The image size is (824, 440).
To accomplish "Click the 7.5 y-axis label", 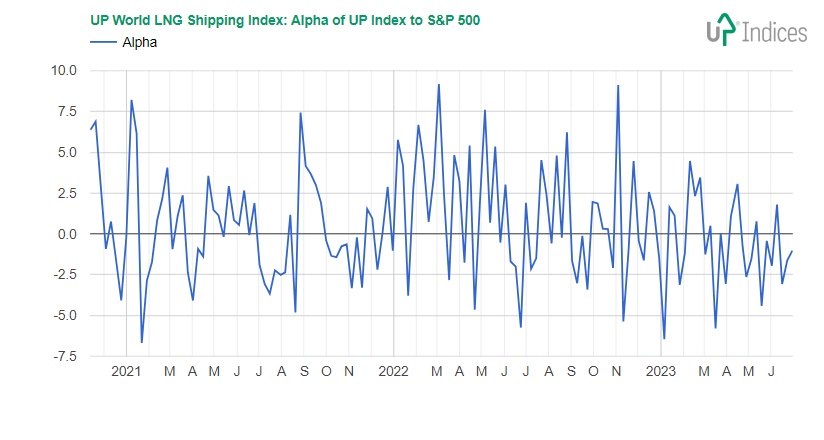I will [x=67, y=112].
